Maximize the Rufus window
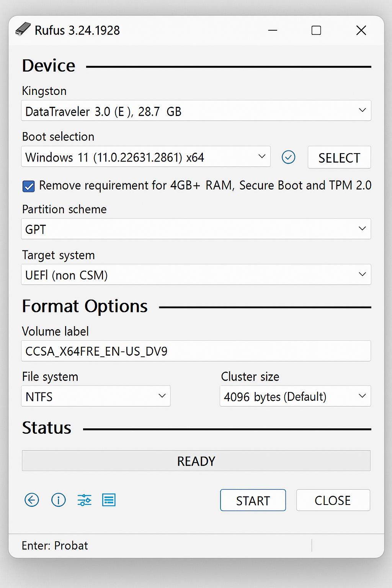This screenshot has width=392, height=588. tap(316, 30)
